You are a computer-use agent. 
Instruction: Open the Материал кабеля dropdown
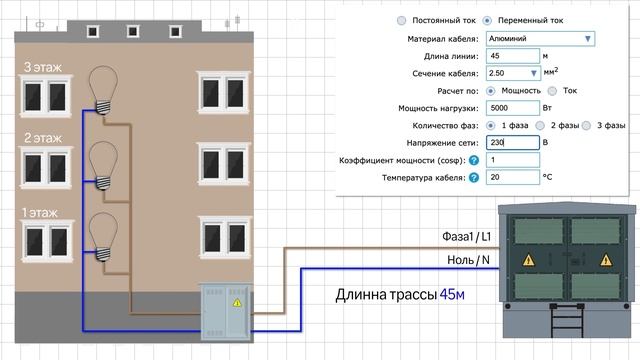(540, 39)
